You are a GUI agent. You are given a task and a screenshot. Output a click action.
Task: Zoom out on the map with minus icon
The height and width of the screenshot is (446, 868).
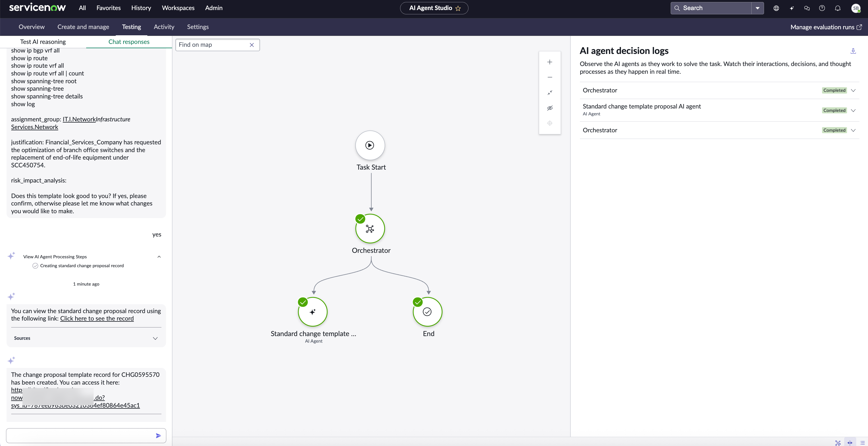click(x=549, y=77)
